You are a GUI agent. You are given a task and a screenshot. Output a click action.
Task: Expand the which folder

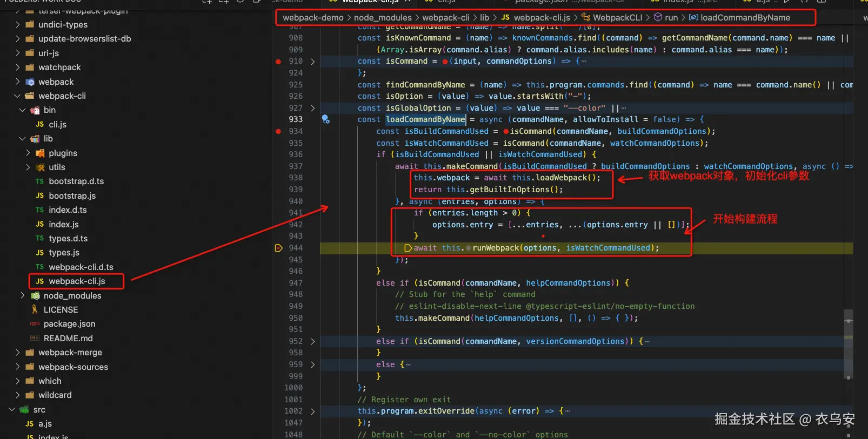coord(17,381)
